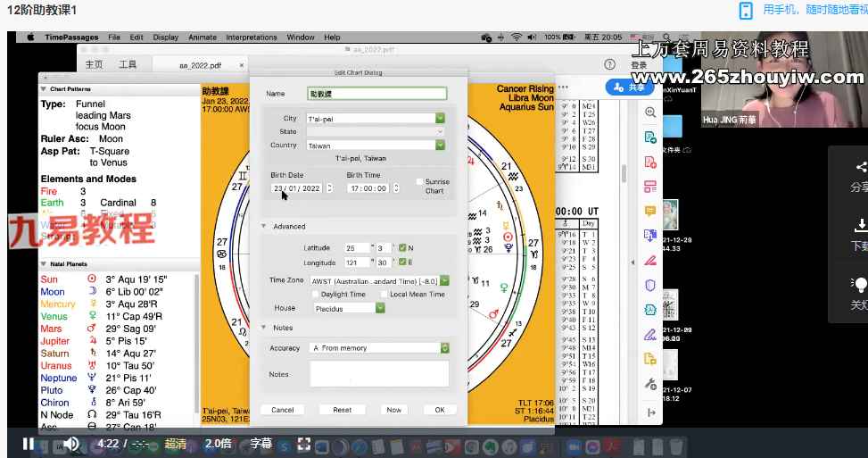Open the Edit menu
Screen dimensions: 868x458
tap(136, 37)
